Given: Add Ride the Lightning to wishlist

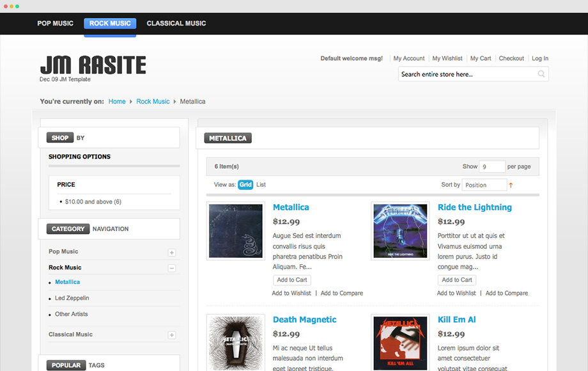Looking at the screenshot, I should [x=456, y=293].
